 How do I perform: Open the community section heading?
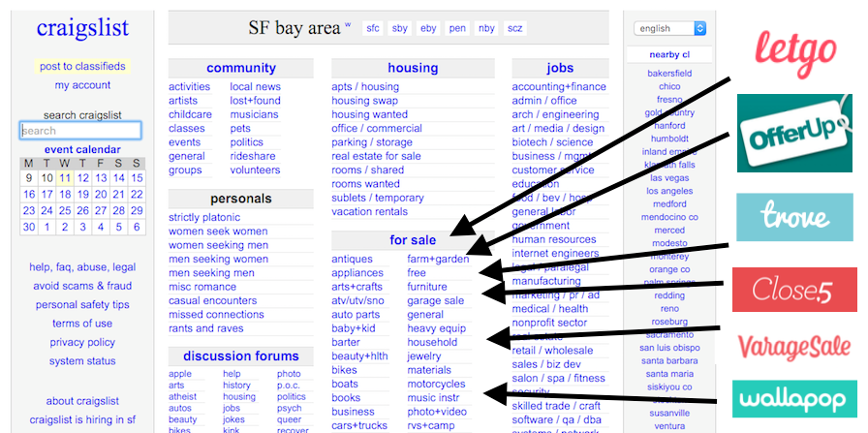coord(241,68)
